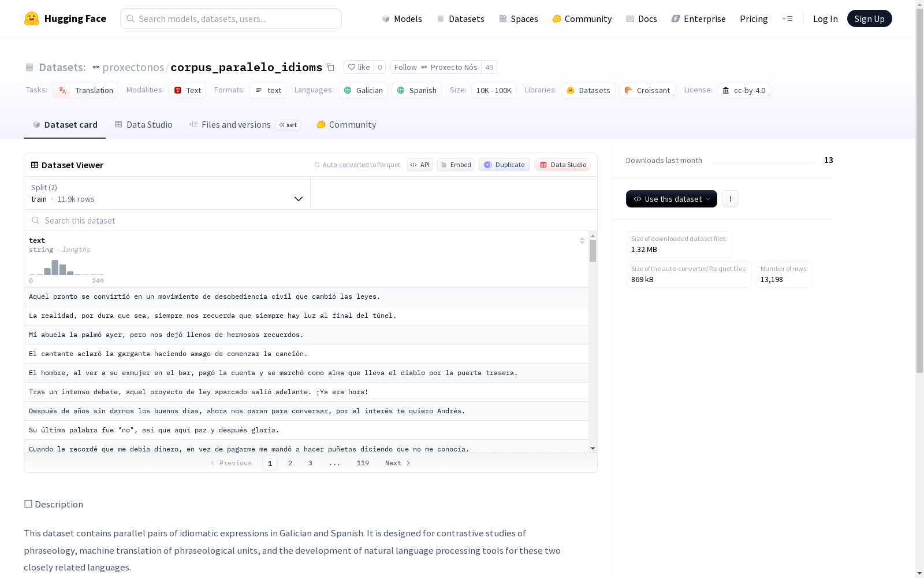Copy dataset name with the copy icon
This screenshot has height=578, width=924.
330,67
